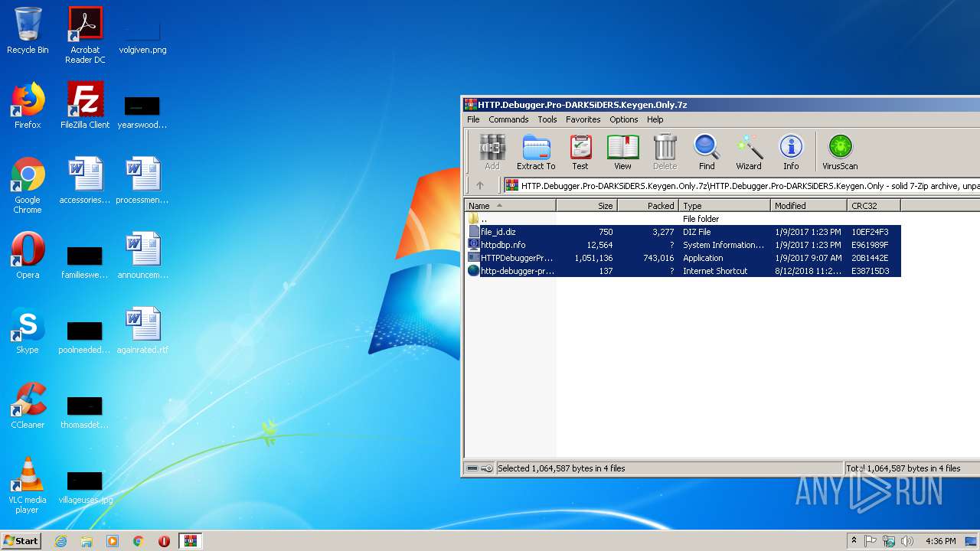This screenshot has width=980, height=551.
Task: Open Chrome from the taskbar
Action: (139, 541)
